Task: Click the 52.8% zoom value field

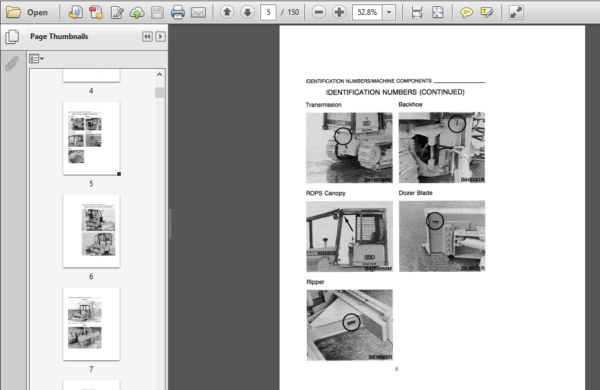Action: (x=367, y=12)
